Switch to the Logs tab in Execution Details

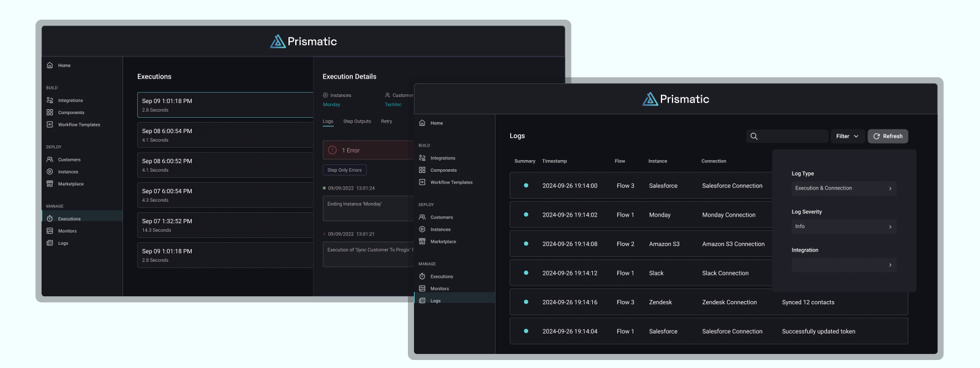(x=328, y=121)
